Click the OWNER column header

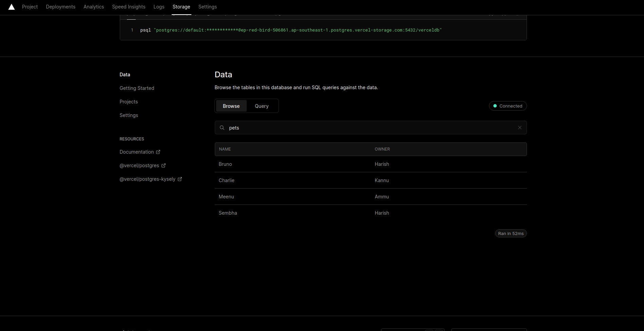pyautogui.click(x=382, y=149)
